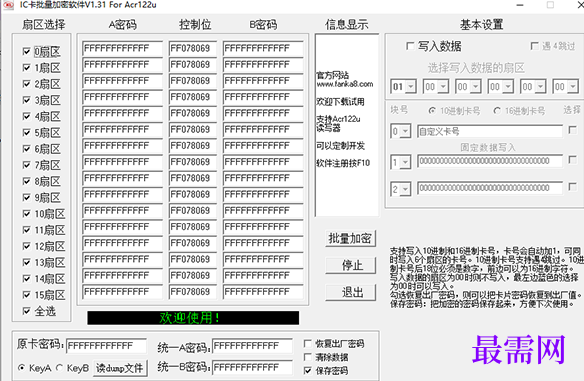Click the 控制位 field for 10扇区
This screenshot has width=584, height=381.
click(193, 211)
